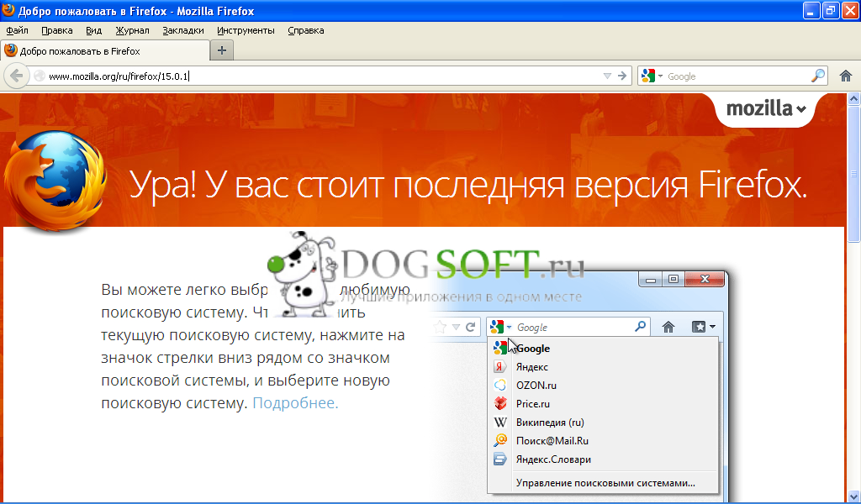
Task: Focus the Google search field in the browser toolbar
Action: pos(737,76)
